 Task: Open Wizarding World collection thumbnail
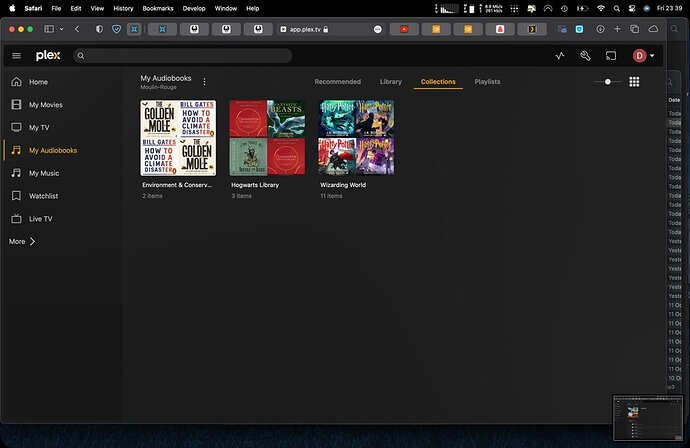[356, 138]
